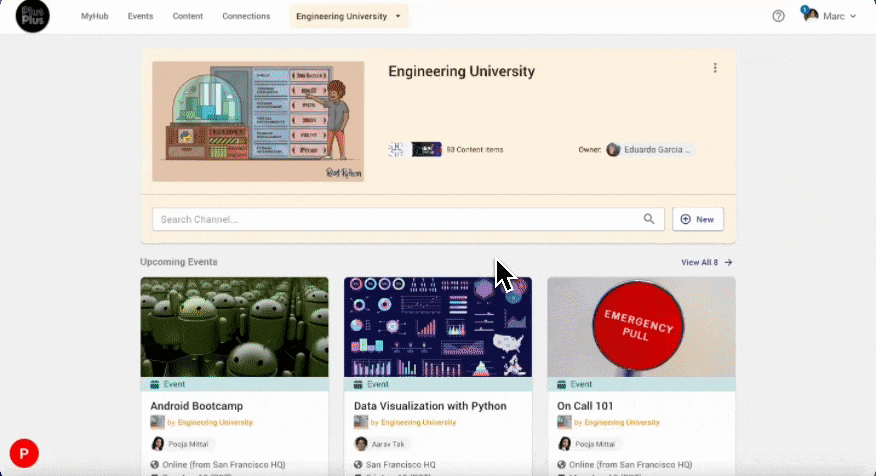Click the PlusPlus logo icon

[x=32, y=16]
